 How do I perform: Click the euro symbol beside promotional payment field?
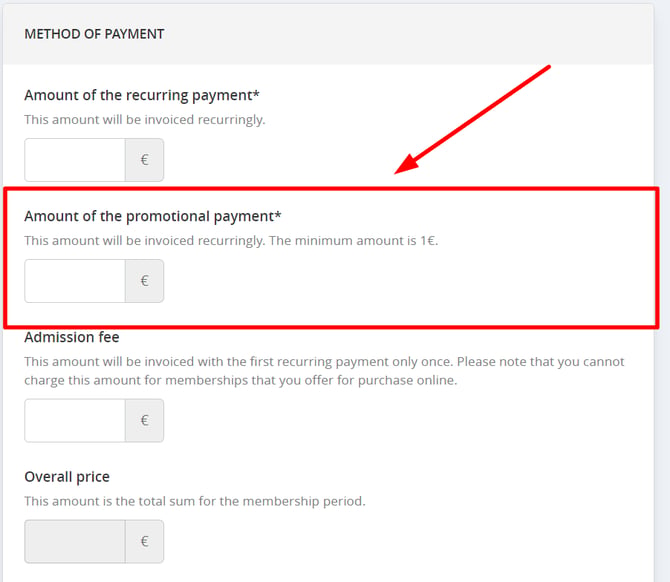pos(144,281)
